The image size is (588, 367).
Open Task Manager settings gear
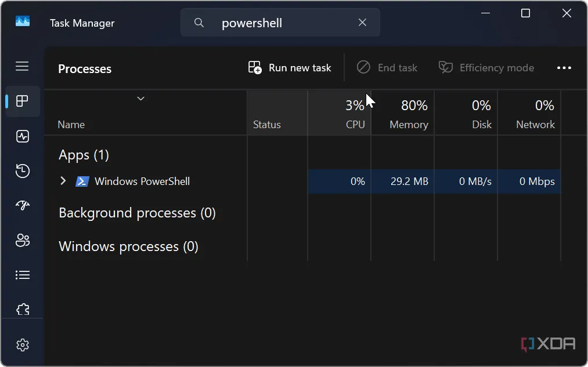[x=23, y=345]
